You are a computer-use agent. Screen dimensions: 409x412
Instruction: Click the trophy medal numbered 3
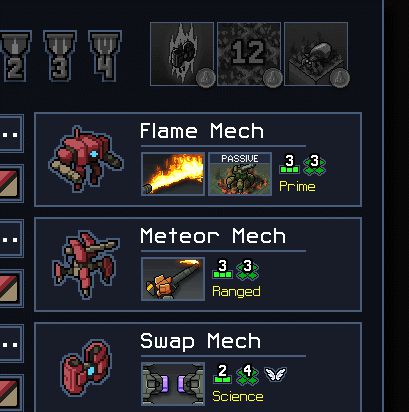coord(60,56)
